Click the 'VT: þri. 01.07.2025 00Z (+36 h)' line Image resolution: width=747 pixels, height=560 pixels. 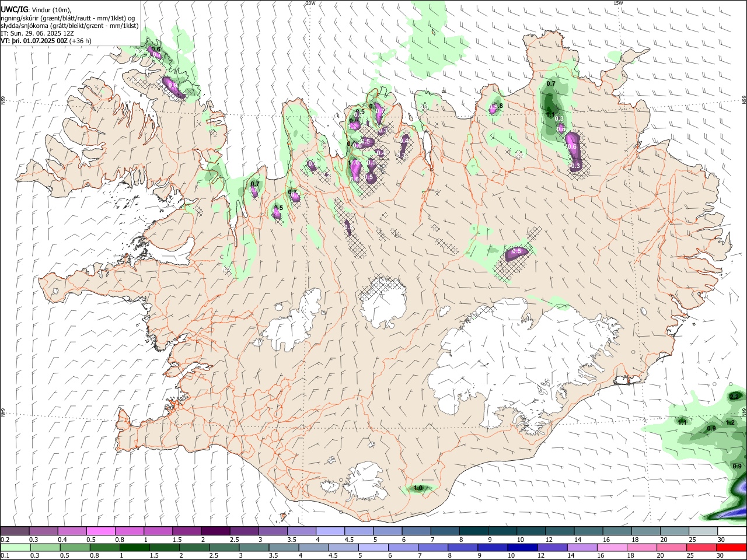click(x=47, y=41)
